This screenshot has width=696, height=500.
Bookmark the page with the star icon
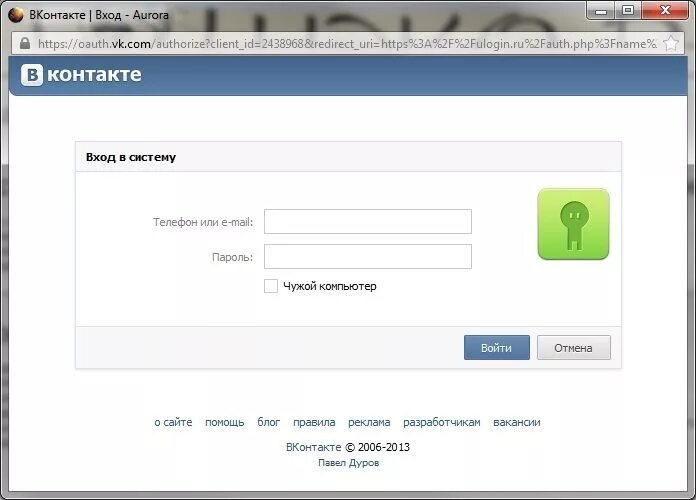click(x=671, y=43)
